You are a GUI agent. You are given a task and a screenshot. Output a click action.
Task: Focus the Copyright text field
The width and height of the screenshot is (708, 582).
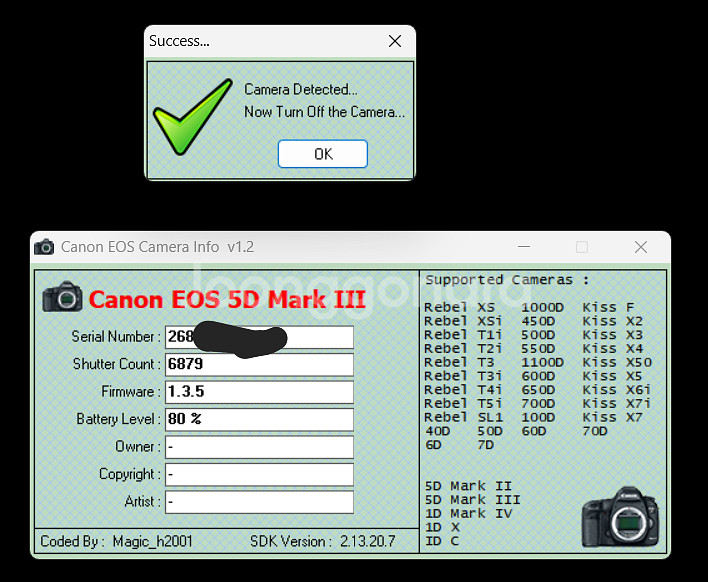click(x=259, y=474)
